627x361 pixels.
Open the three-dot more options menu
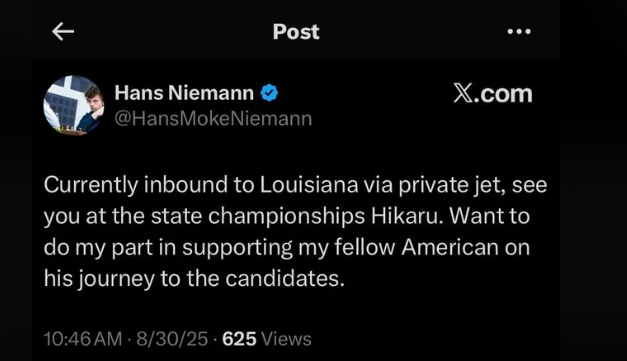point(519,32)
